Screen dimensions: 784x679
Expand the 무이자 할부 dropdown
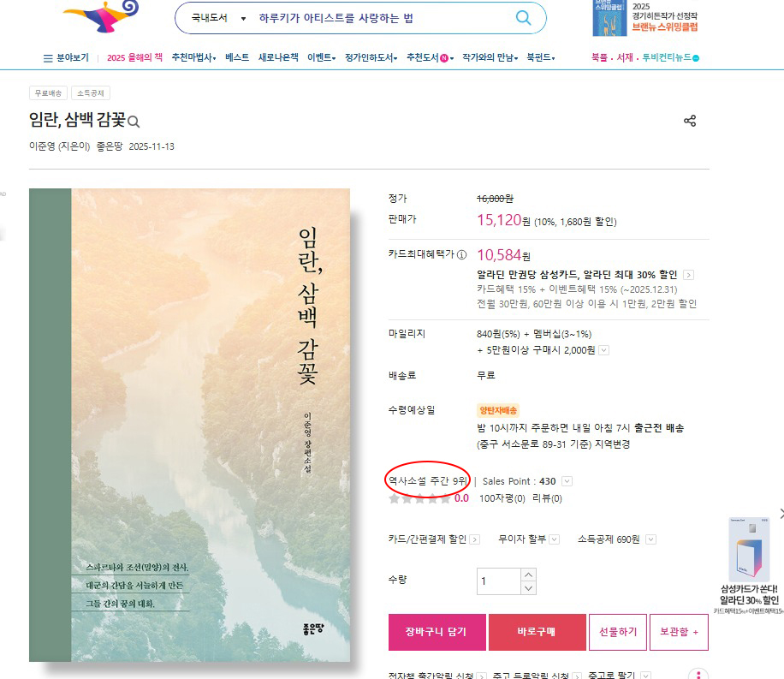pos(554,539)
